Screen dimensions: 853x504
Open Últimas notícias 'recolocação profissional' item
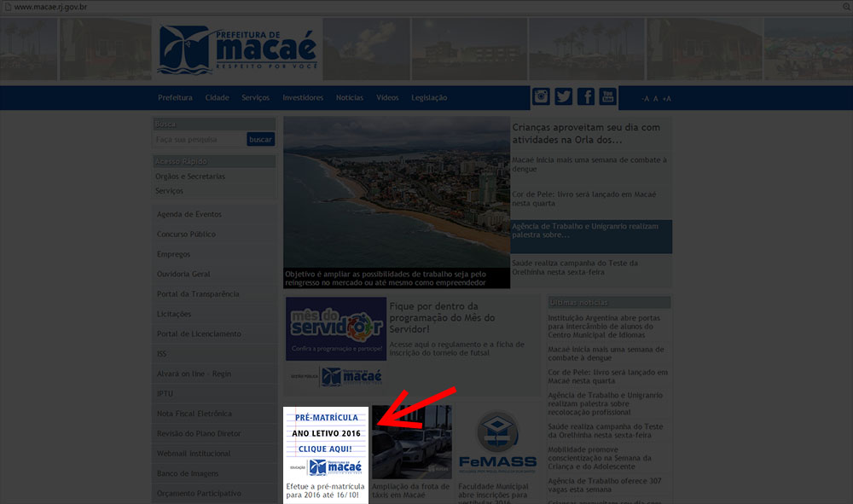[x=605, y=403]
